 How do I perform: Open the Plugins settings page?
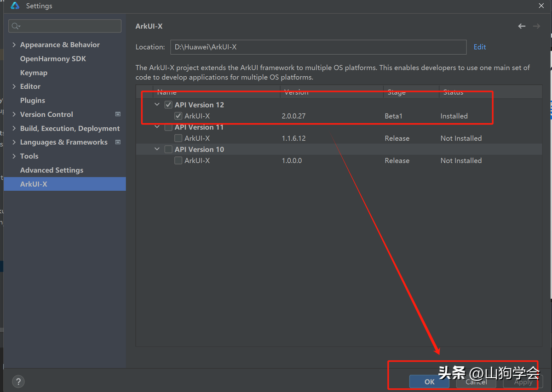33,100
